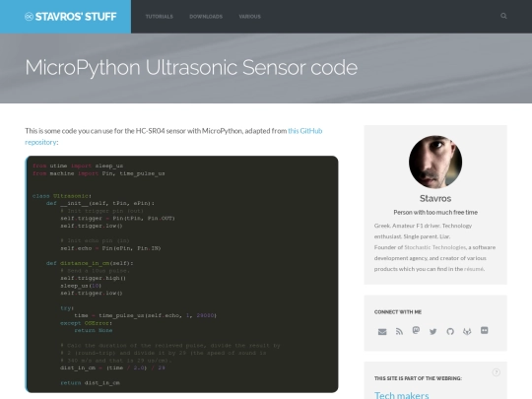532x399 pixels.
Task: Open the Various menu
Action: coord(249,17)
